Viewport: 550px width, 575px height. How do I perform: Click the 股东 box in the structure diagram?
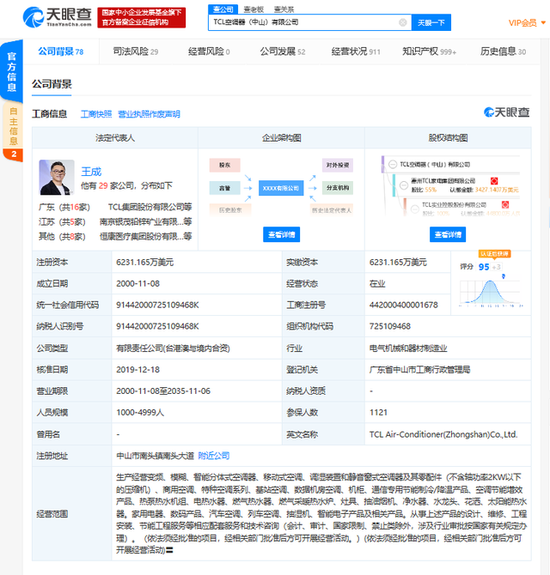(225, 165)
